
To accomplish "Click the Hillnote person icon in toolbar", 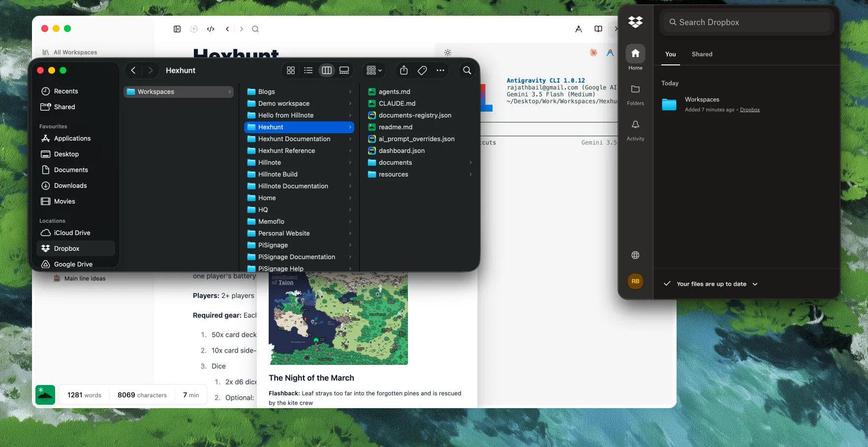I will pos(579,29).
